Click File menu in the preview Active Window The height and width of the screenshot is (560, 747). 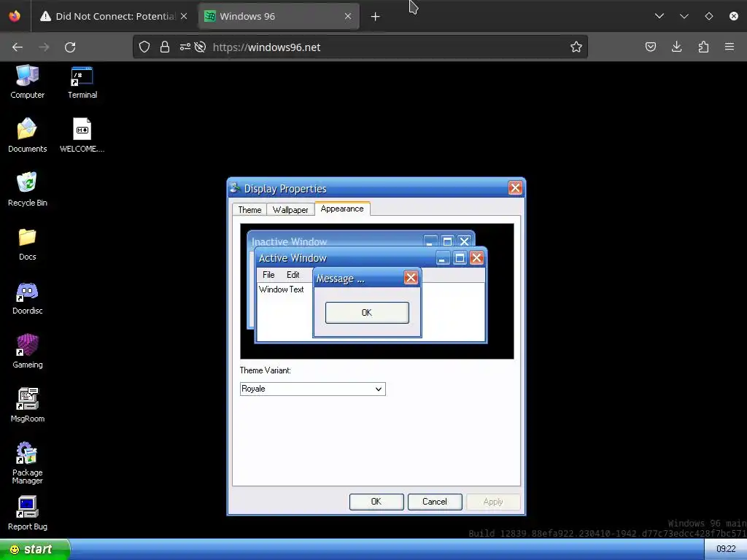tap(268, 275)
